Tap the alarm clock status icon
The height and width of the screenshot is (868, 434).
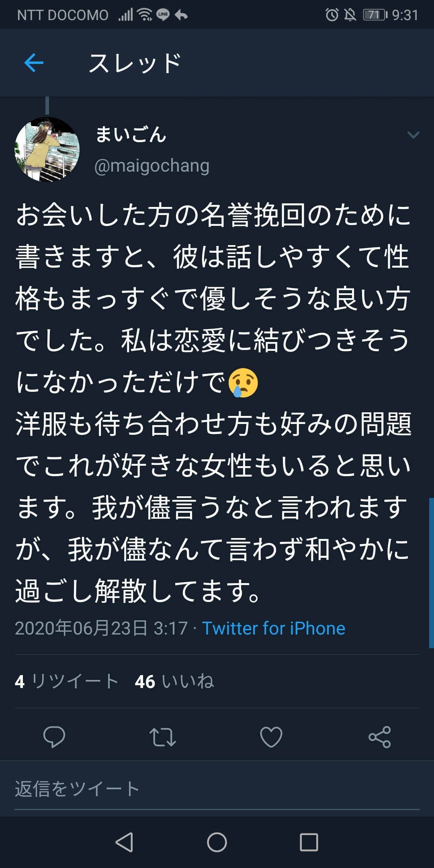coord(332,15)
